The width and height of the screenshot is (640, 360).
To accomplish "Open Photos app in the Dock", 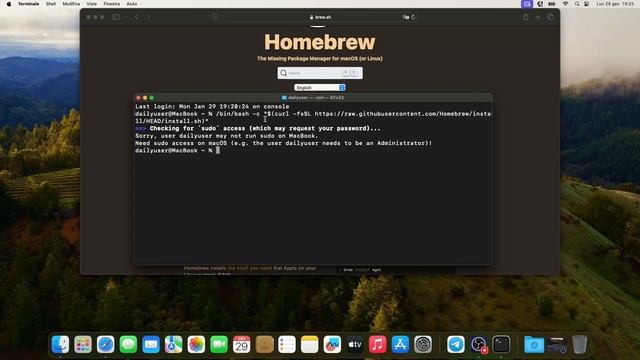I will (196, 344).
